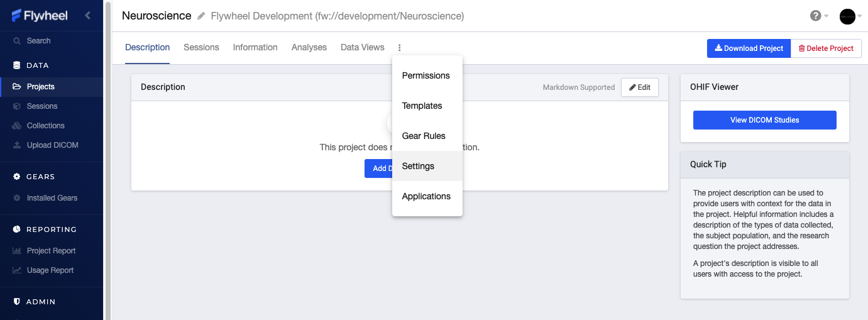Click the View DICOM Studies button
This screenshot has height=320, width=868.
point(765,120)
